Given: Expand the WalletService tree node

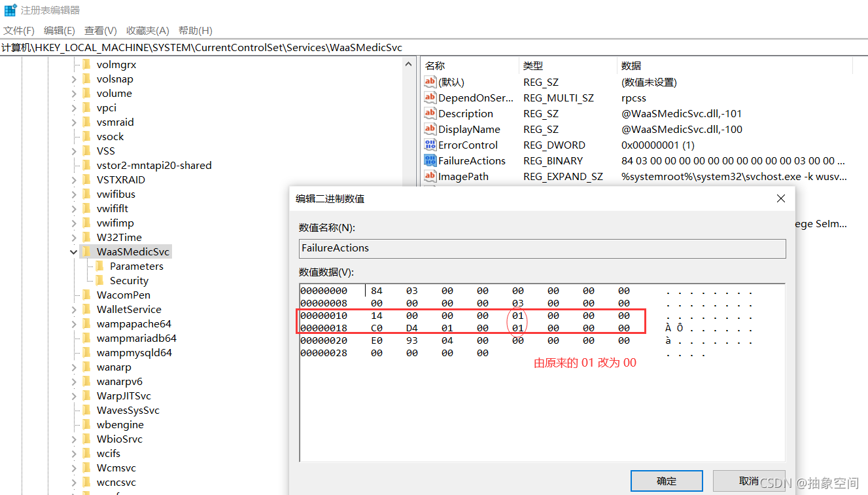Looking at the screenshot, I should (74, 310).
